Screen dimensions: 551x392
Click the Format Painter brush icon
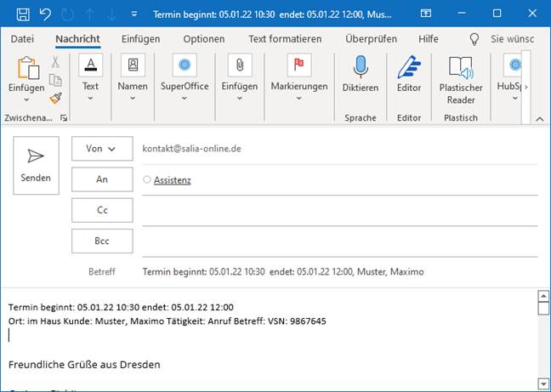tap(55, 98)
